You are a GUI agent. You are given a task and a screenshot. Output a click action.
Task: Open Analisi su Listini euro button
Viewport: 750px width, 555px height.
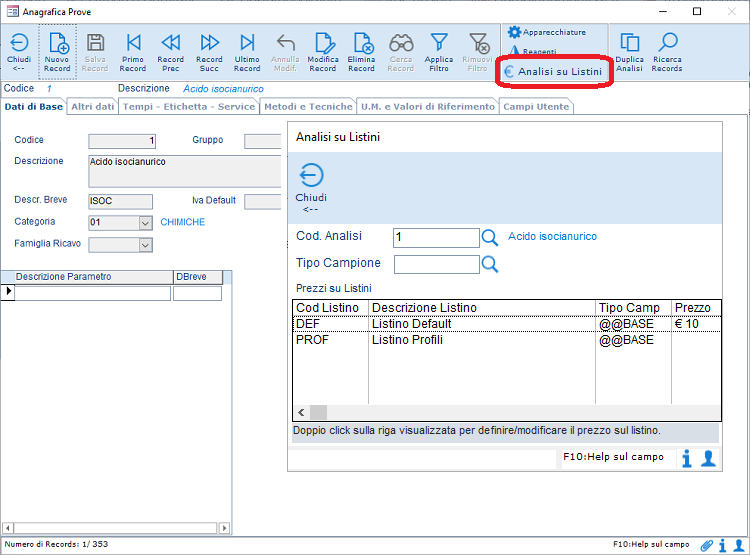click(553, 71)
